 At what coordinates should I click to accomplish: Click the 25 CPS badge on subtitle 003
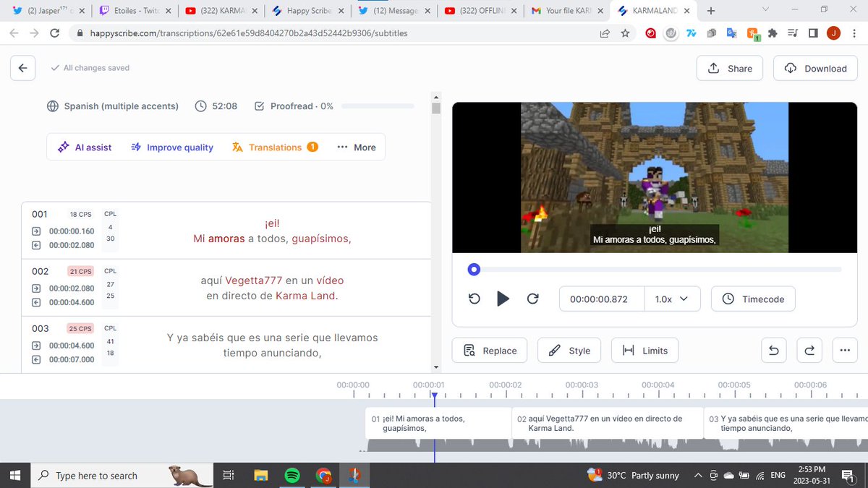(81, 328)
